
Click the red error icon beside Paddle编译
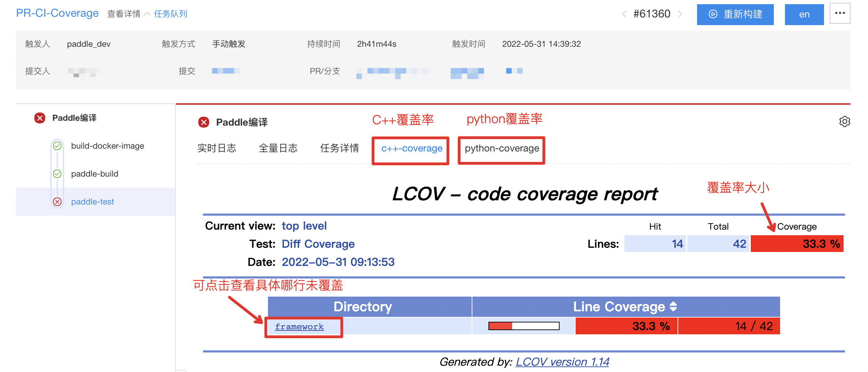(40, 118)
